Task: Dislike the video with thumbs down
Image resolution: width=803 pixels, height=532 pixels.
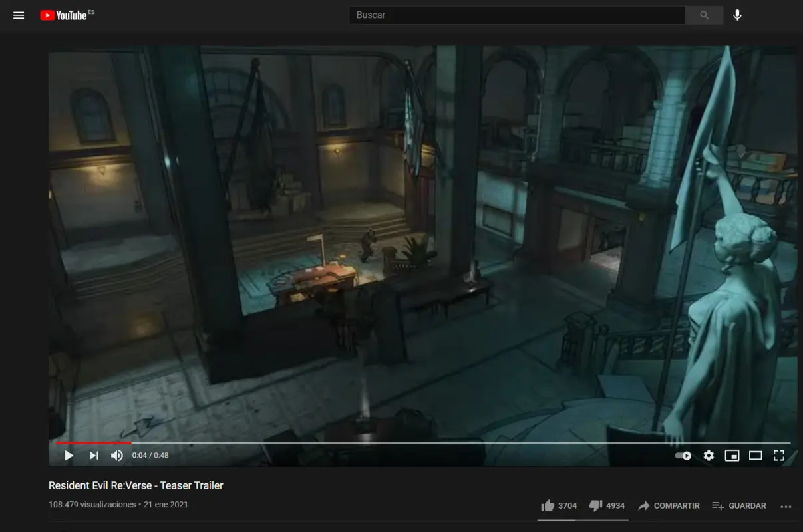Action: (596, 506)
